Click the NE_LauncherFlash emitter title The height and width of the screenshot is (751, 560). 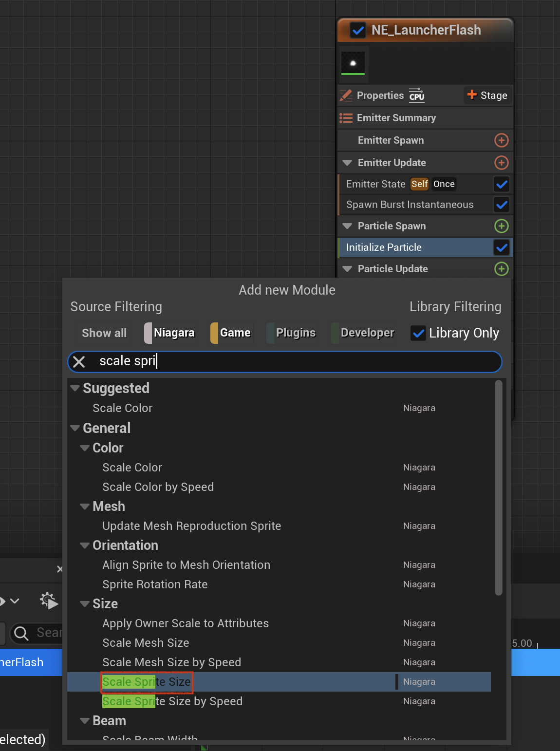point(426,30)
